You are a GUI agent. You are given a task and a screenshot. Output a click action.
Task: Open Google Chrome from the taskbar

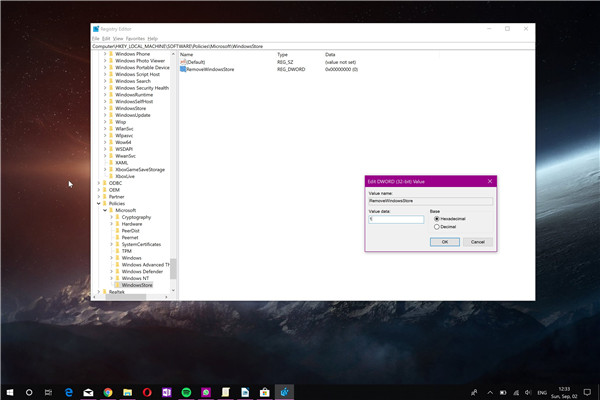coord(107,391)
